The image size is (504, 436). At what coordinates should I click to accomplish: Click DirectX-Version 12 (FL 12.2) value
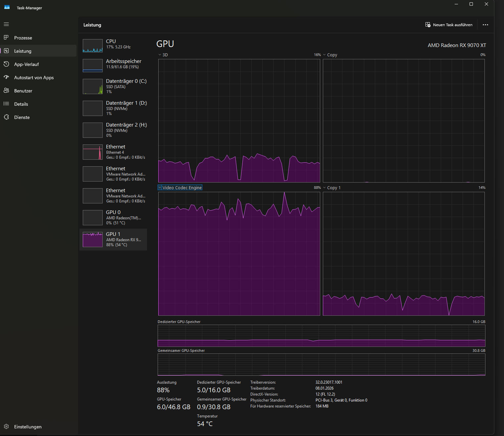325,394
